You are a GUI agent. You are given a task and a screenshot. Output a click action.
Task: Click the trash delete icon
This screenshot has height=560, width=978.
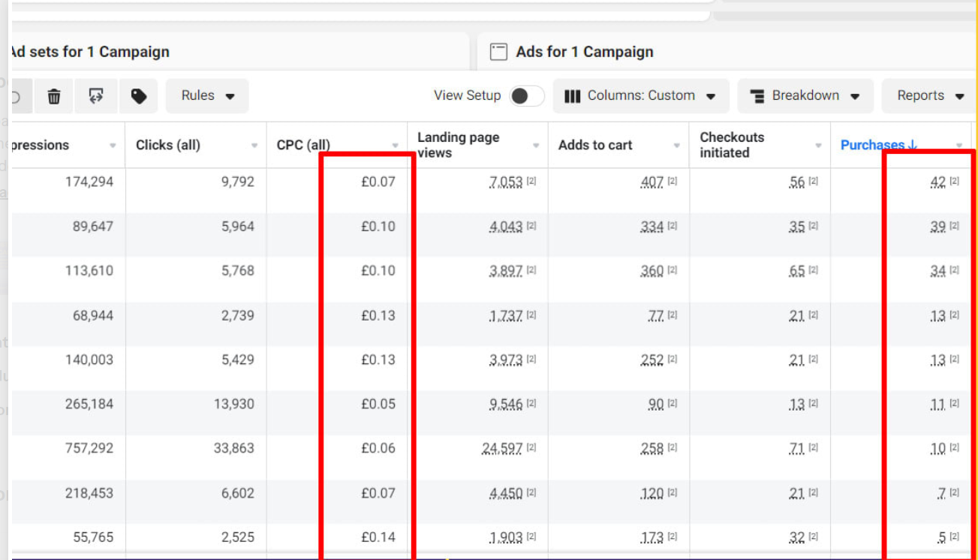(54, 96)
